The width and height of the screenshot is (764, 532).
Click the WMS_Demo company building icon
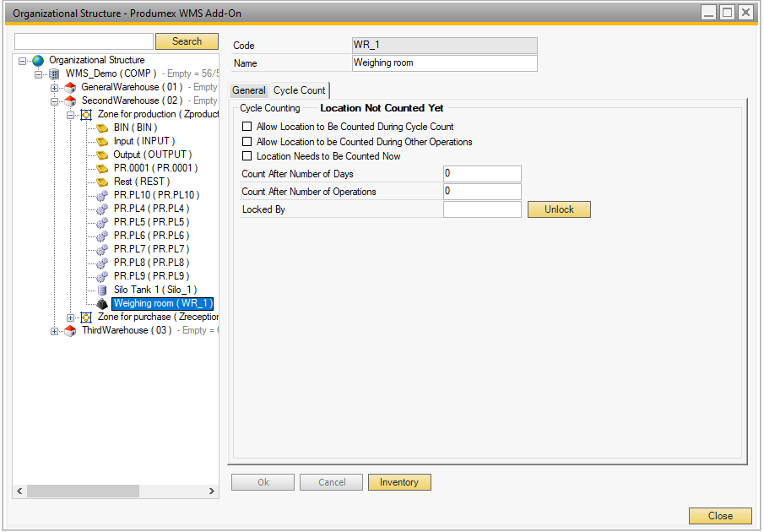[54, 74]
